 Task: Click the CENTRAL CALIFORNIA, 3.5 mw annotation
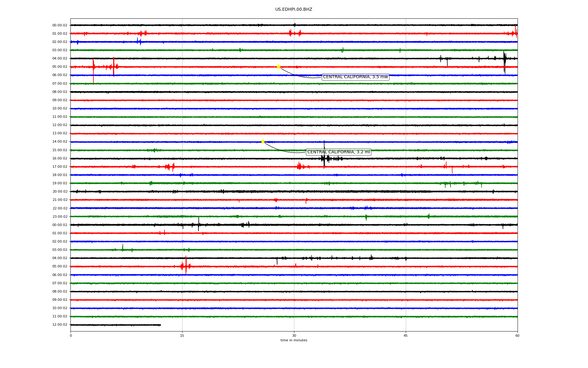(355, 77)
